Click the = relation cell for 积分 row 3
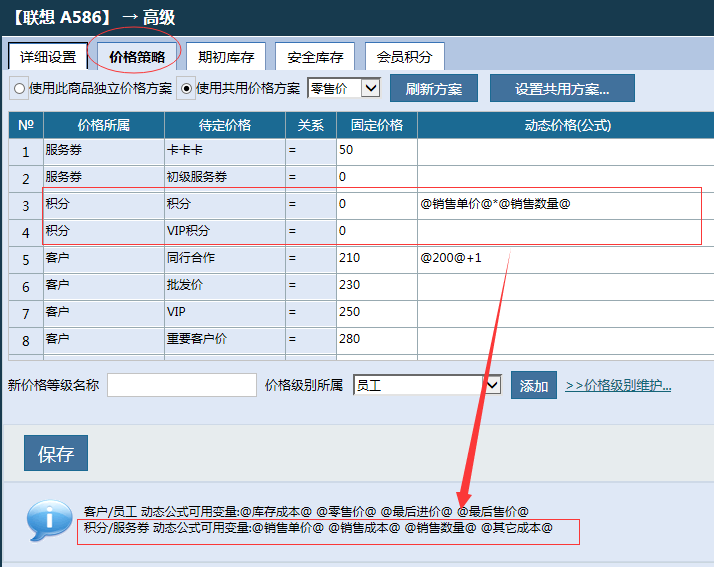Image resolution: width=714 pixels, height=567 pixels. tap(311, 205)
